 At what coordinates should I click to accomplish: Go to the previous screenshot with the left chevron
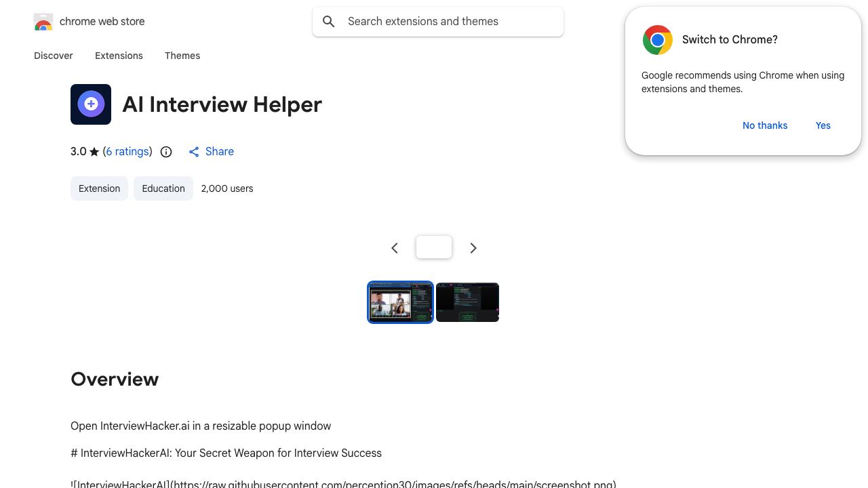[395, 248]
